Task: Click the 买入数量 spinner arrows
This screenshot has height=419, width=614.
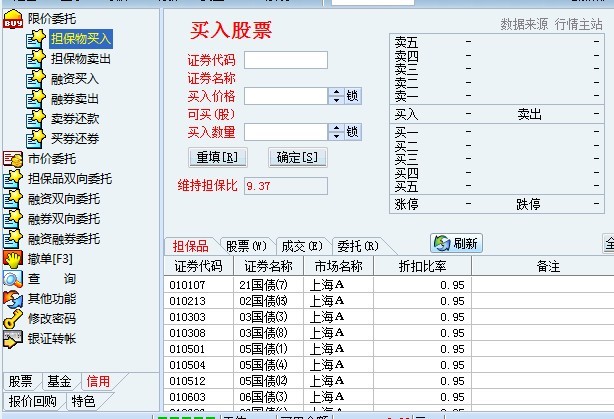Action: pos(336,132)
